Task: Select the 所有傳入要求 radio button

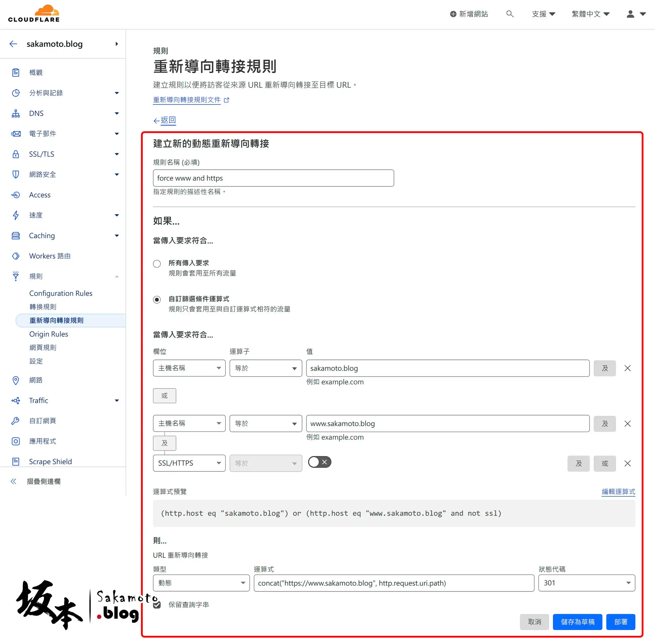Action: pyautogui.click(x=157, y=264)
